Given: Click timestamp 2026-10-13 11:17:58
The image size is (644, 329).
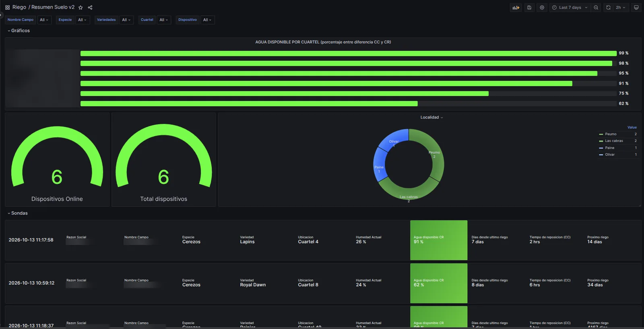Looking at the screenshot, I should [x=31, y=240].
